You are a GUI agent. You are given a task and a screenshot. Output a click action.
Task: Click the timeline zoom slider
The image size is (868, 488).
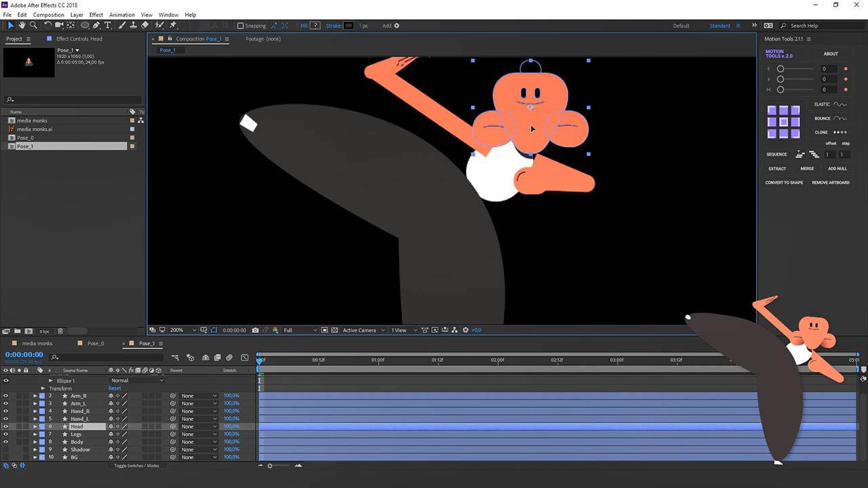(279, 466)
